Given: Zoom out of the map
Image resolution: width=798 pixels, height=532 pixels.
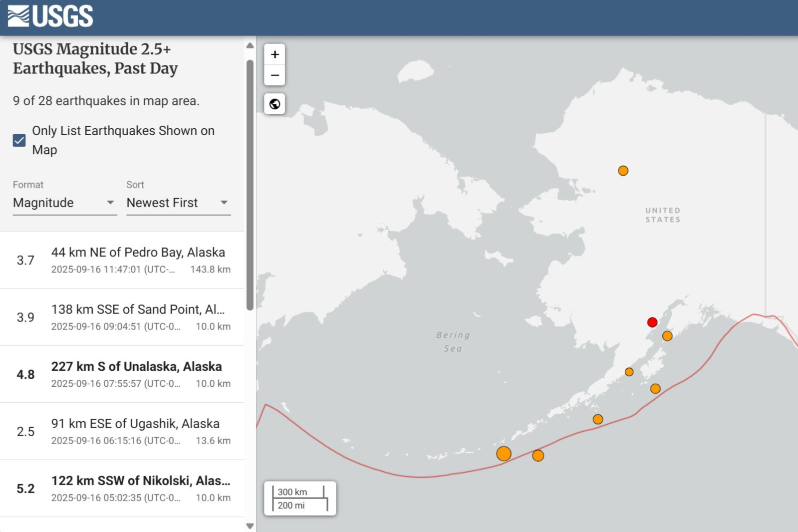Looking at the screenshot, I should click(x=274, y=75).
